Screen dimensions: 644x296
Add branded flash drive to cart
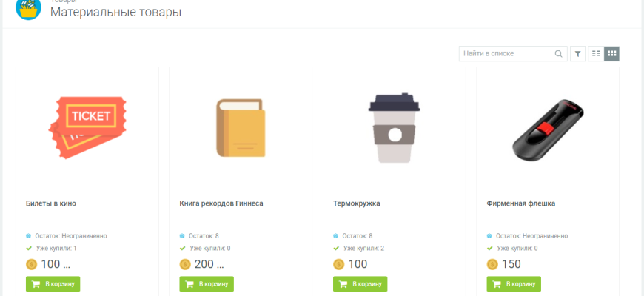(x=514, y=284)
